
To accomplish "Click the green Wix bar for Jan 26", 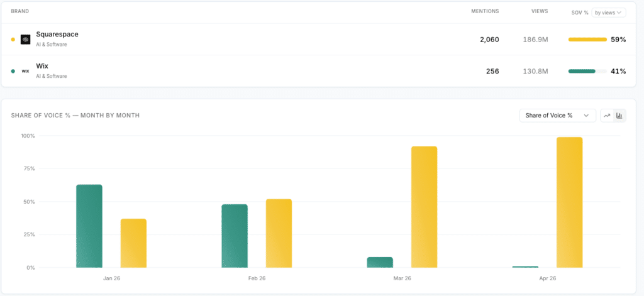I will tap(89, 226).
